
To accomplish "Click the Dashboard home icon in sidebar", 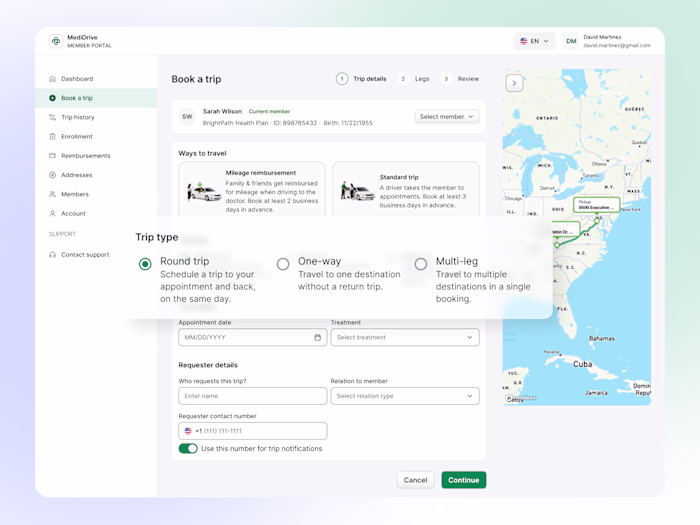I will [52, 79].
